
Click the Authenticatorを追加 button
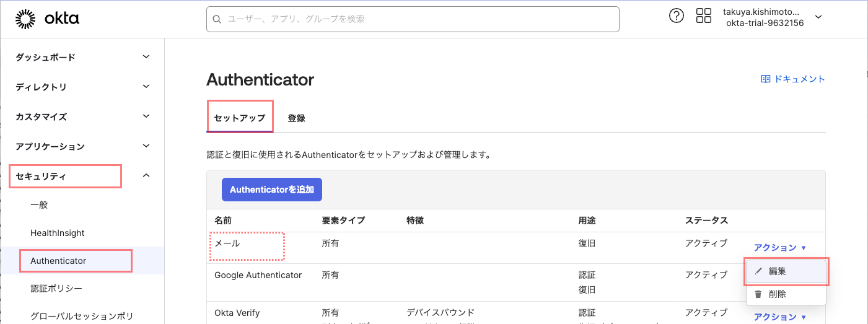[272, 190]
